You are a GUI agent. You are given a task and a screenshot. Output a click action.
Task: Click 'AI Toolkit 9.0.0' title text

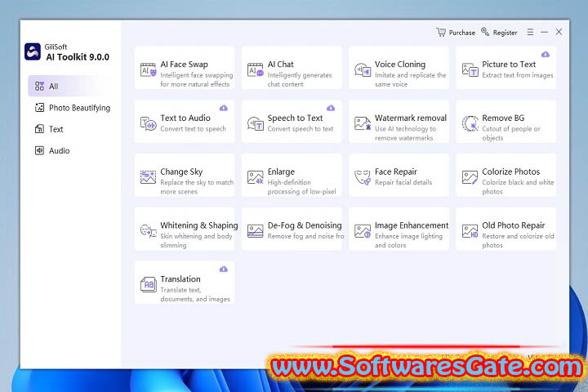[78, 57]
